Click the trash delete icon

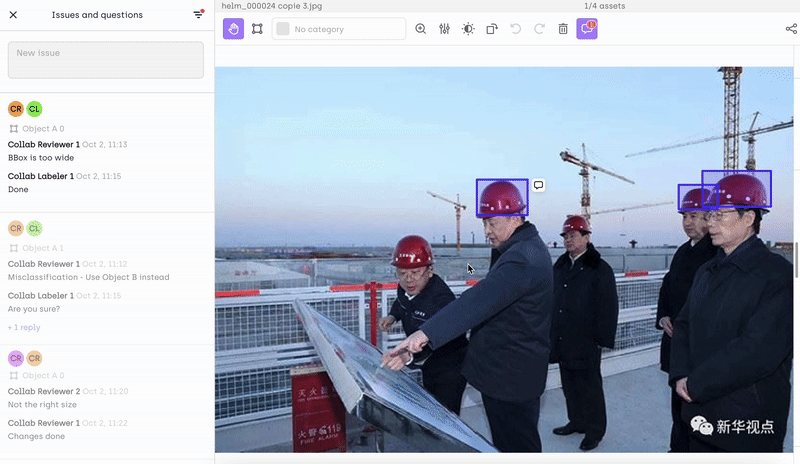click(x=563, y=29)
